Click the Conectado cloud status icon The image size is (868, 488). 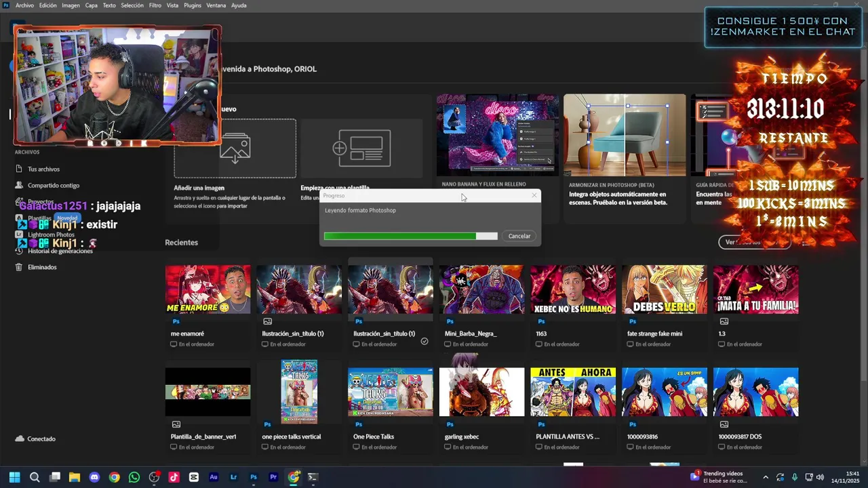(x=20, y=439)
